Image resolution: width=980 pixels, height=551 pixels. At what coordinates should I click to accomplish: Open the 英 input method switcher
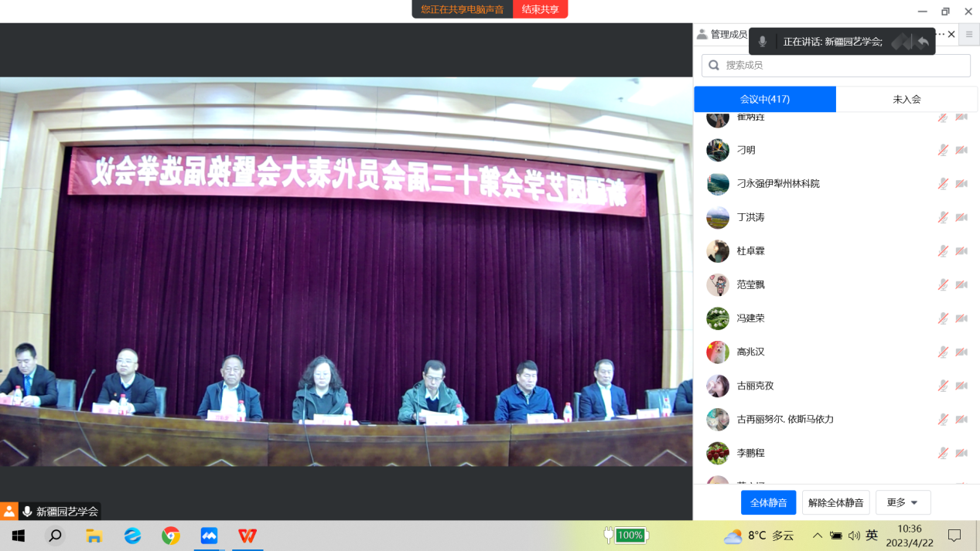(872, 536)
